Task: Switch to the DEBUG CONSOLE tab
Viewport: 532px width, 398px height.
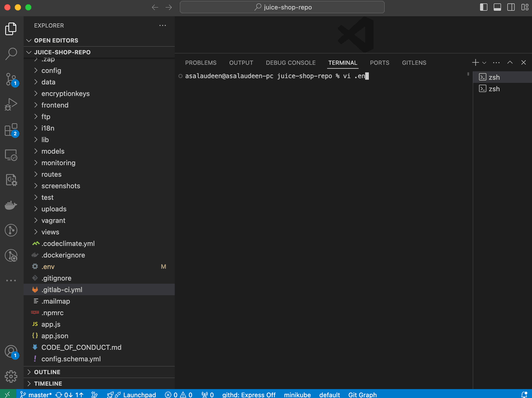Action: click(x=290, y=62)
